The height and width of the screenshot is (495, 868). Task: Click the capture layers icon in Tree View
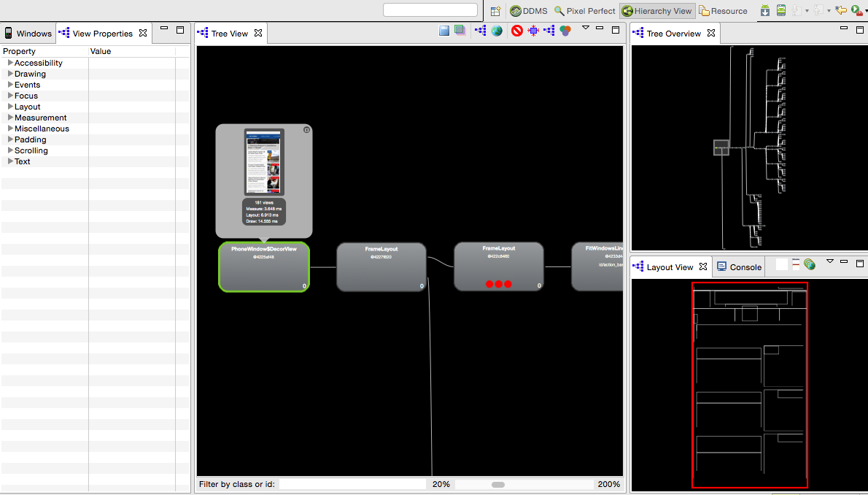pyautogui.click(x=460, y=31)
